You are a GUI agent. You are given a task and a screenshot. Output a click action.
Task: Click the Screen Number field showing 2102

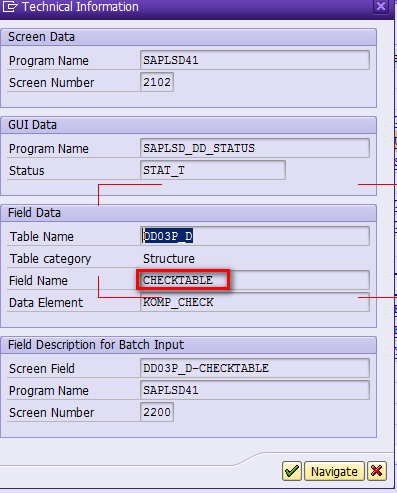pos(157,82)
